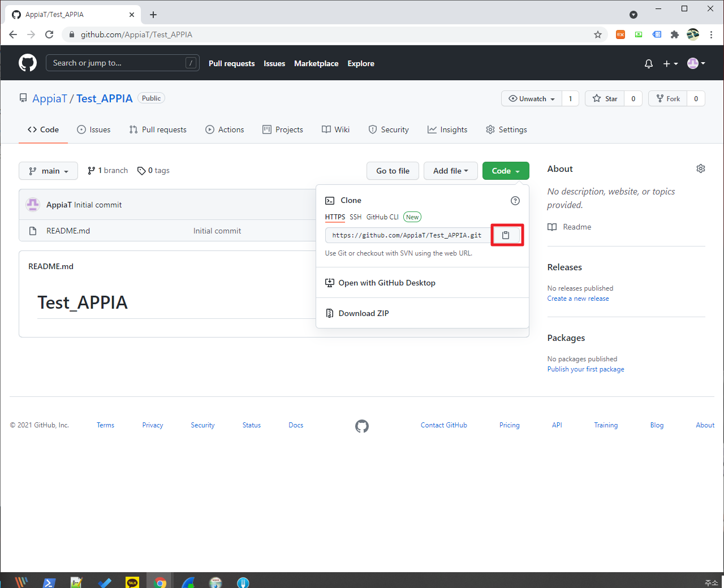Switch to the Issues repository tab
Screen dimensions: 724x588
tap(94, 129)
